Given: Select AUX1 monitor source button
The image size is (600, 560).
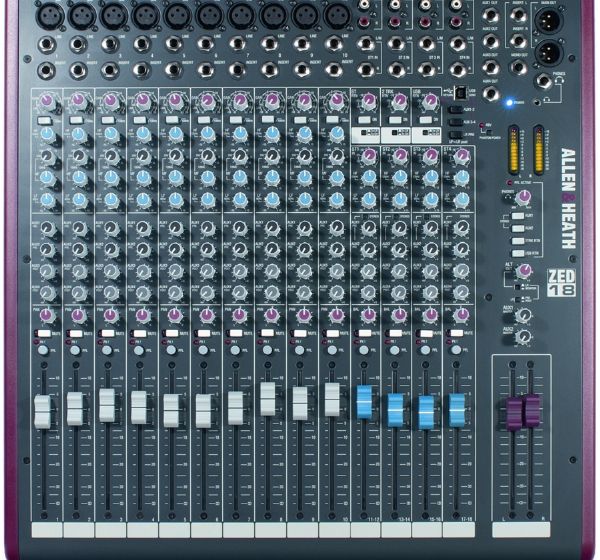Looking at the screenshot, I should (518, 216).
